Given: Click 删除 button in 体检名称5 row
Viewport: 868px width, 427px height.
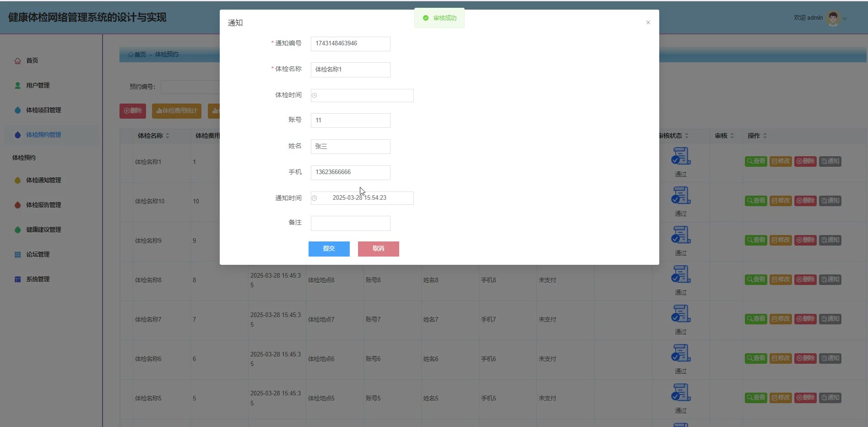Looking at the screenshot, I should point(805,398).
